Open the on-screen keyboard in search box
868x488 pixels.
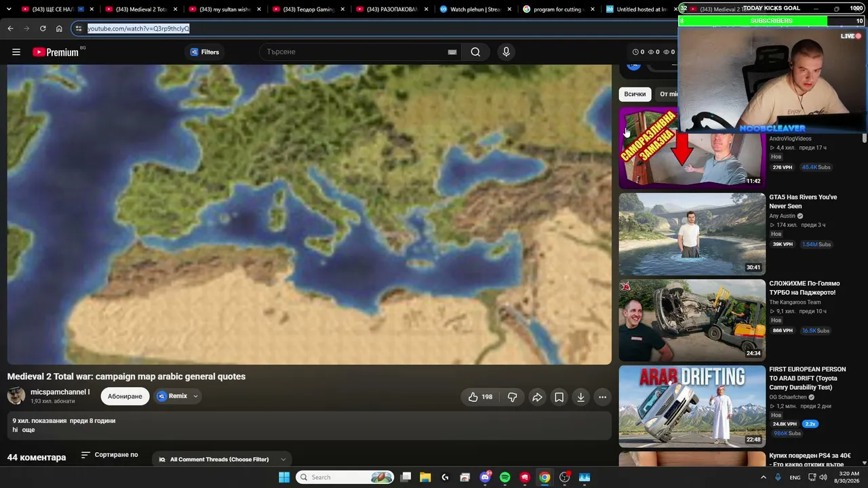pos(452,52)
